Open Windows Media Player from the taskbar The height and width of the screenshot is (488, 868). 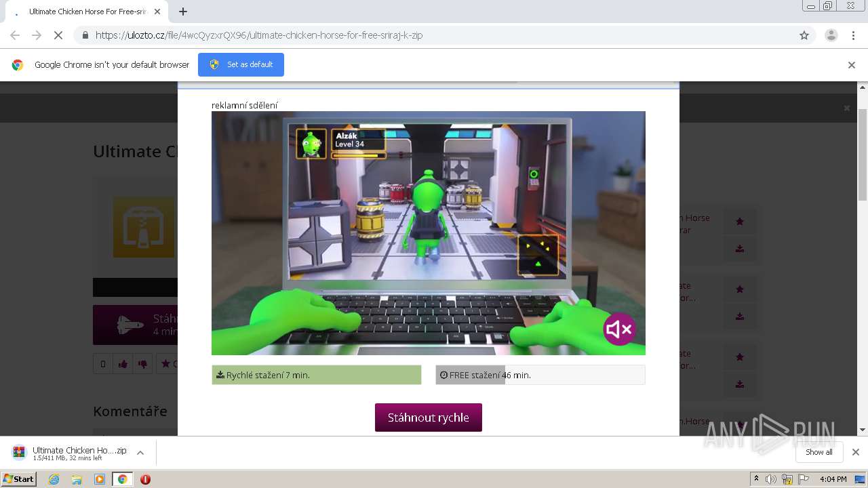[100, 479]
